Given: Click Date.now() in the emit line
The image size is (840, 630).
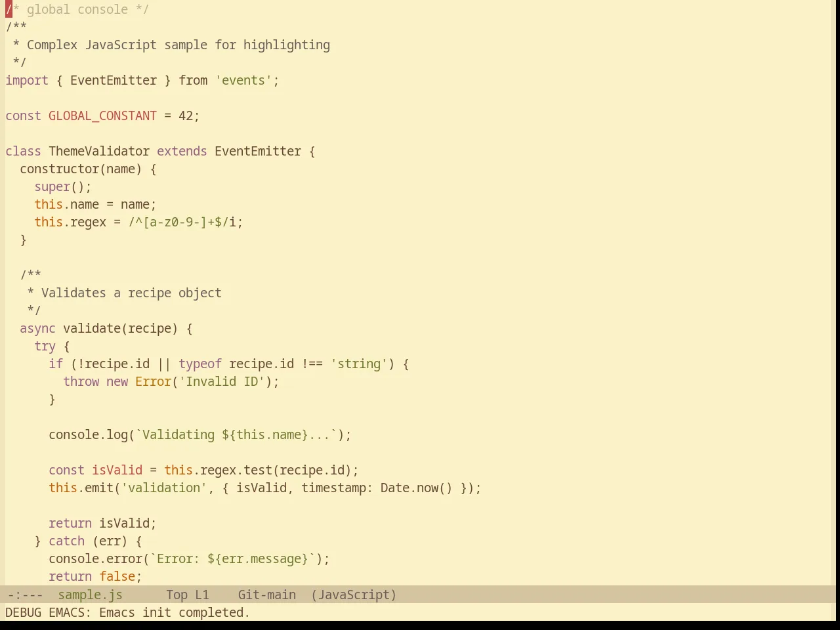Looking at the screenshot, I should click(x=417, y=488).
